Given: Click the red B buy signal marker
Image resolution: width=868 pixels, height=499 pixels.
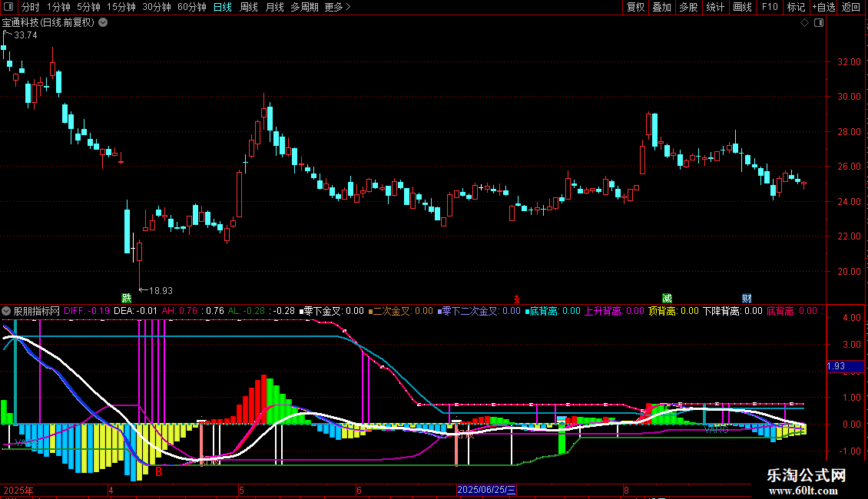Looking at the screenshot, I should tap(159, 472).
